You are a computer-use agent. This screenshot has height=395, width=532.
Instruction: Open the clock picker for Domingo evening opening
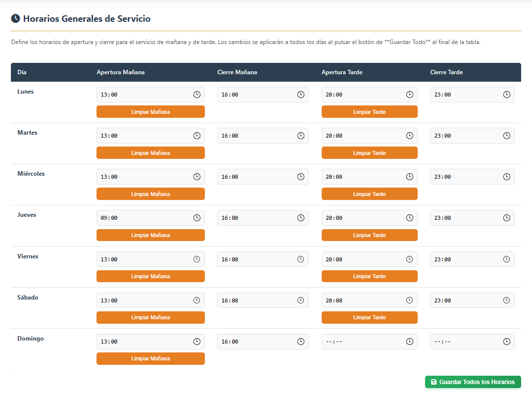pyautogui.click(x=410, y=341)
